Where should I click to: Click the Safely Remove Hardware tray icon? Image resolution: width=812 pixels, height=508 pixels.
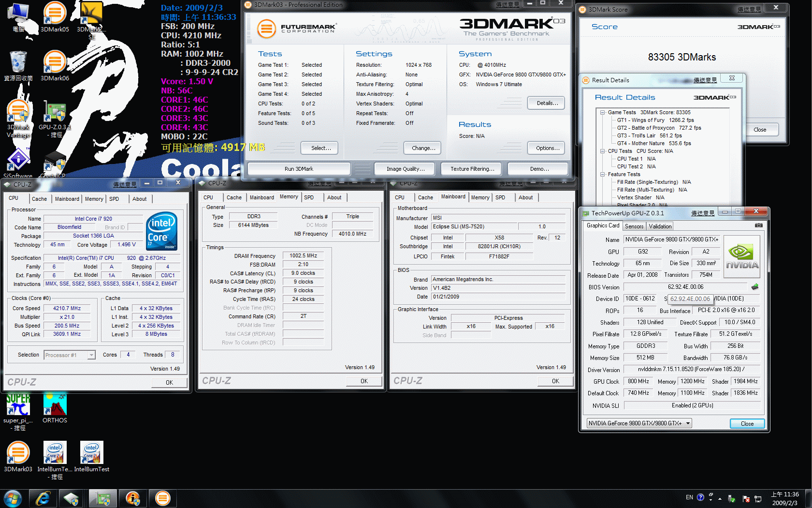click(x=731, y=498)
